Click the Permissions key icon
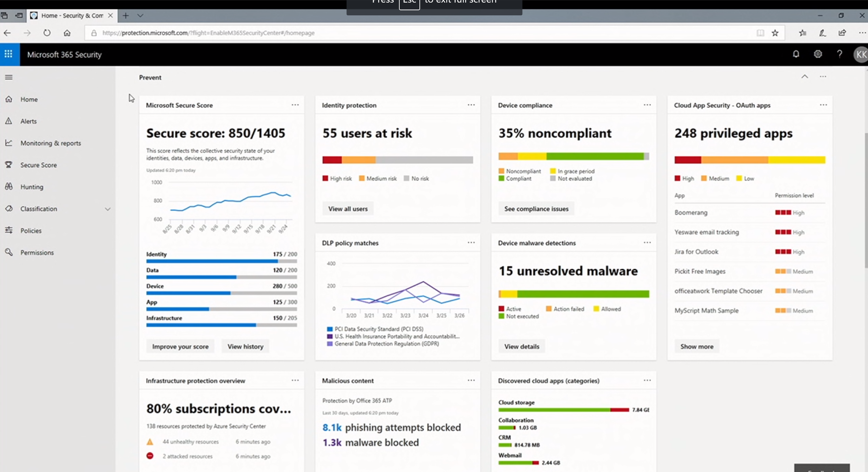868x472 pixels. [x=9, y=252]
